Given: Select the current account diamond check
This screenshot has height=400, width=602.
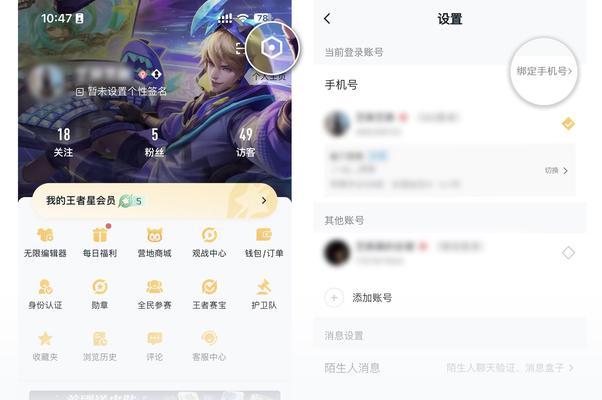Looking at the screenshot, I should [568, 124].
